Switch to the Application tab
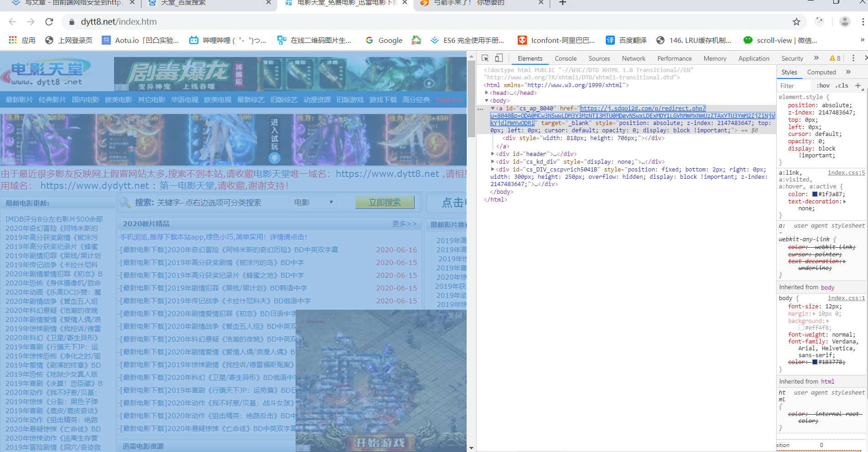The height and width of the screenshot is (452, 868). tap(754, 58)
